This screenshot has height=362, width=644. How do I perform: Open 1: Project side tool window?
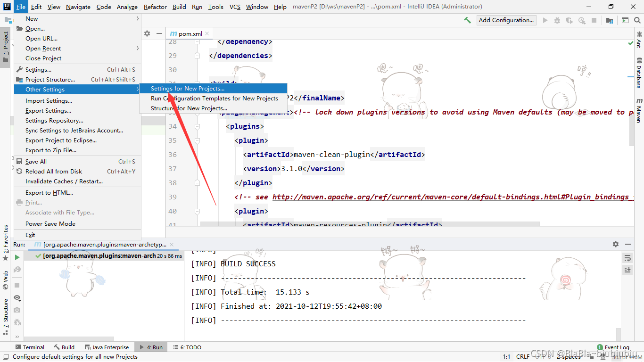tap(6, 48)
